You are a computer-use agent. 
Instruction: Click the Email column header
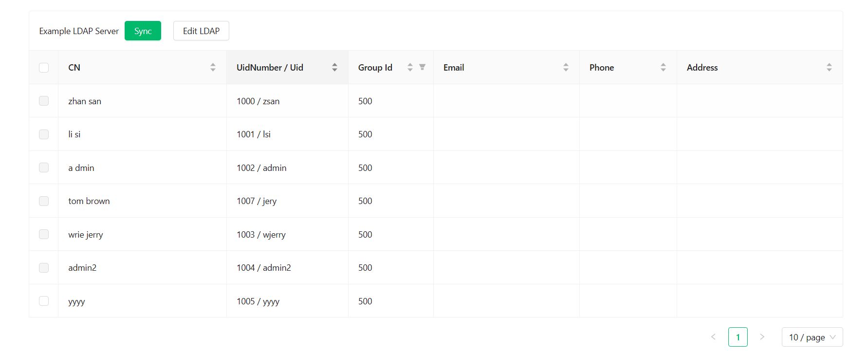454,68
